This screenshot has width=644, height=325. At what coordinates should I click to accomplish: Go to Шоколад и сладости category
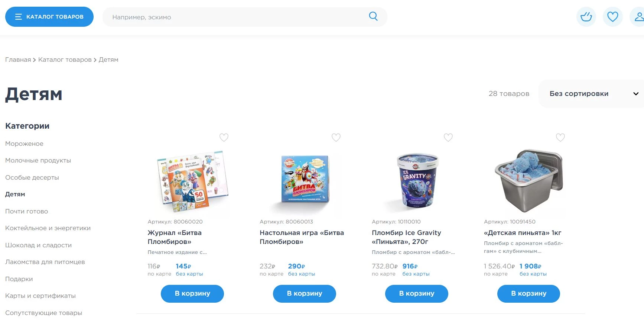pos(38,245)
